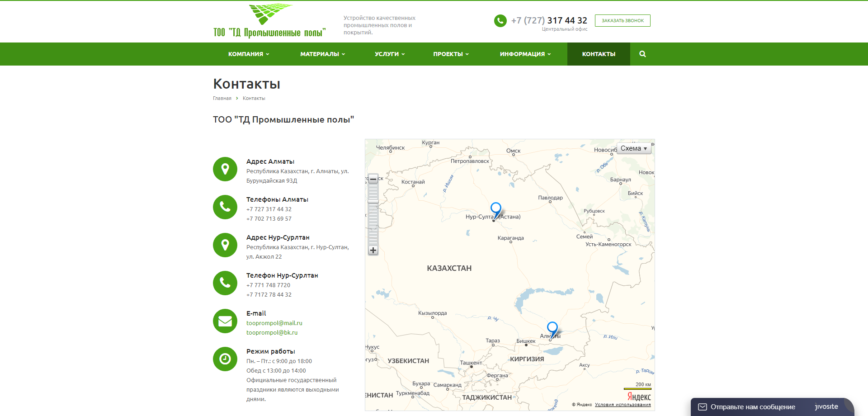Click the Nur-Sultan address pin icon
Viewport: 868px width, 416px height.
(x=225, y=245)
